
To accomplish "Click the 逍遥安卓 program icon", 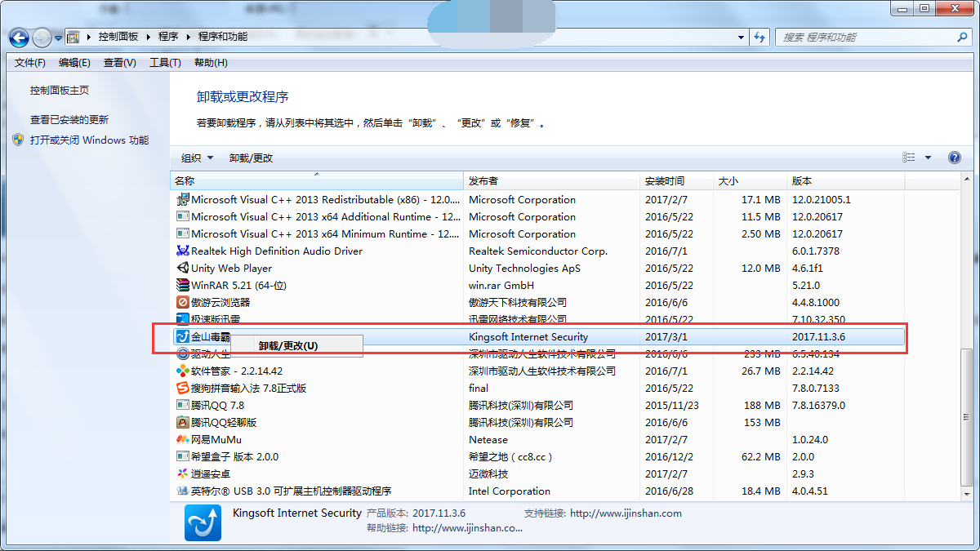I will [183, 474].
